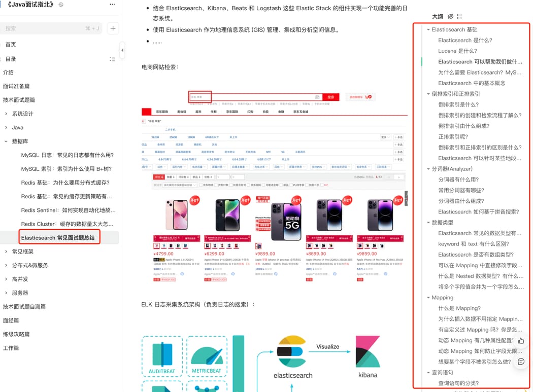Jump to 倒排索引由什么组成? heading
Image resolution: width=533 pixels, height=392 pixels.
463,126
